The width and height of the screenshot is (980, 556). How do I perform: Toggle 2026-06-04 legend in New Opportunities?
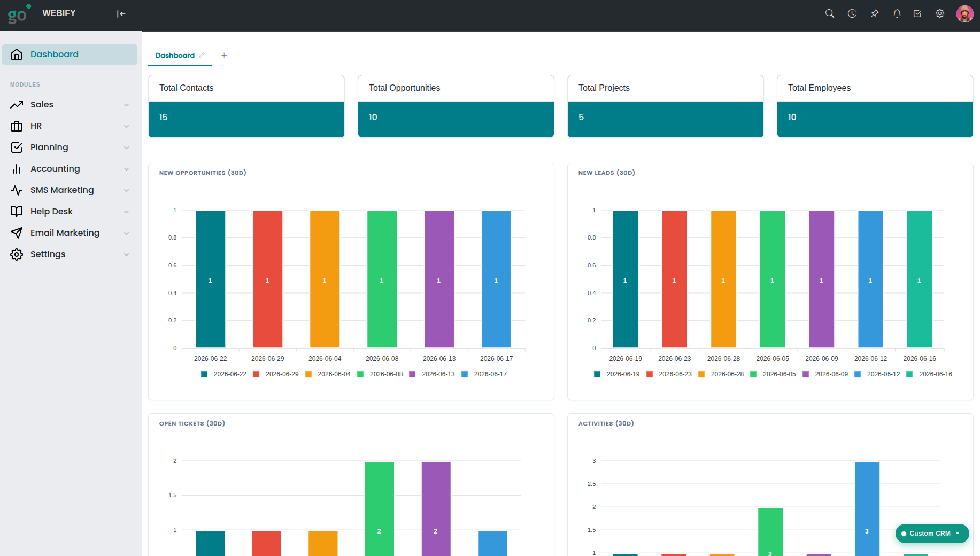(328, 374)
